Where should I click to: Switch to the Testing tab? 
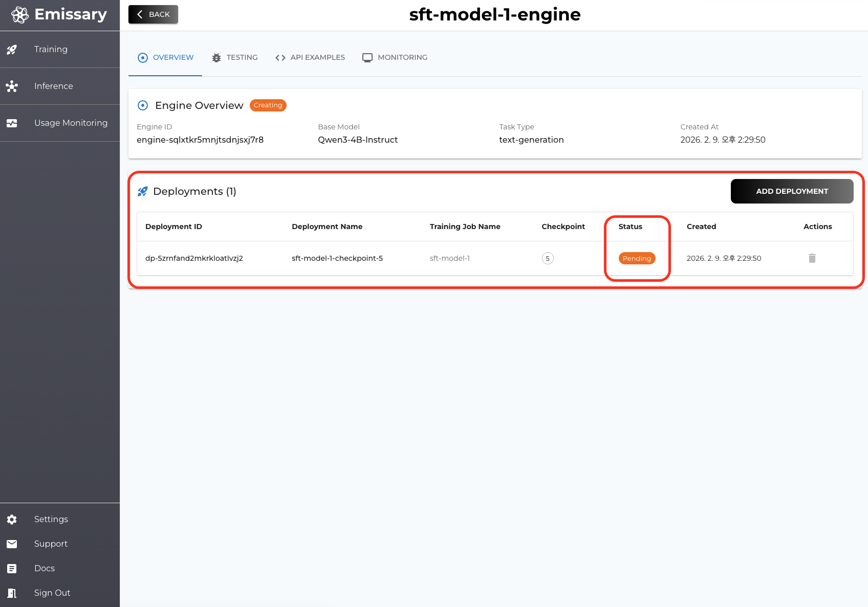pos(235,57)
